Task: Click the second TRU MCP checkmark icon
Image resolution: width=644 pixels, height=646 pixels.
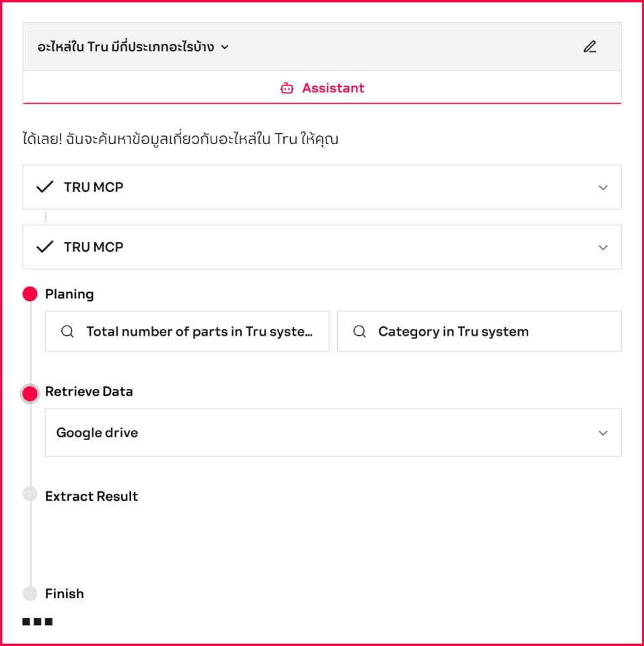Action: (x=44, y=247)
